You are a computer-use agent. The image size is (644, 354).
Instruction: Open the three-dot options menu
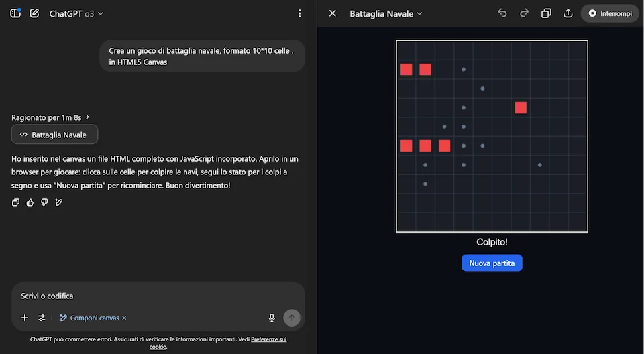tap(299, 13)
